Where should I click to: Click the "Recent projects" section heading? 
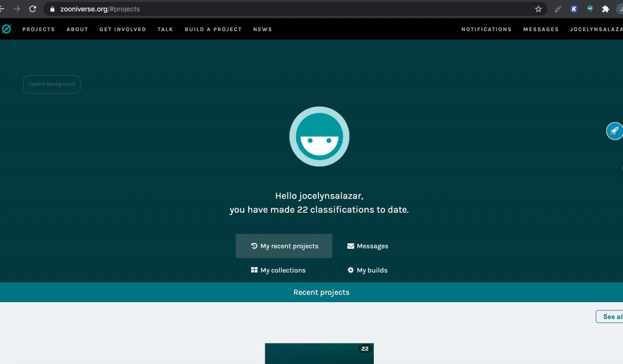[x=321, y=292]
